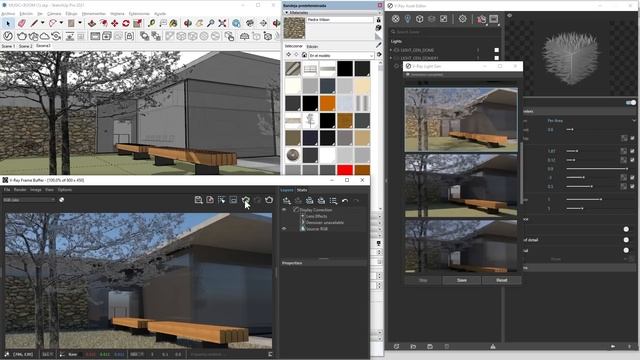Open 3D Warehouse from toolbar
Image resolution: width=640 pixels, height=360 pixels.
pyautogui.click(x=236, y=23)
